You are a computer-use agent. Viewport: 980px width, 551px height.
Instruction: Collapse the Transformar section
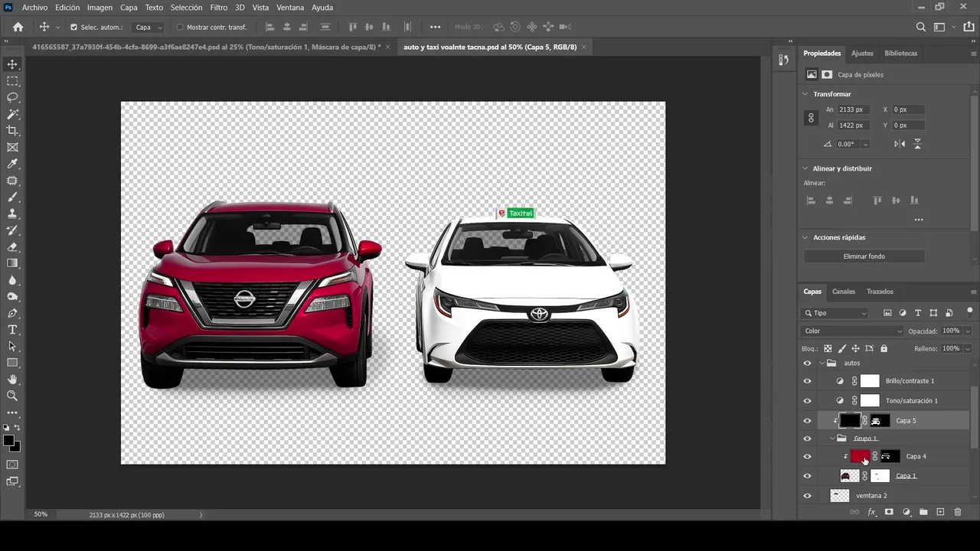(x=805, y=94)
